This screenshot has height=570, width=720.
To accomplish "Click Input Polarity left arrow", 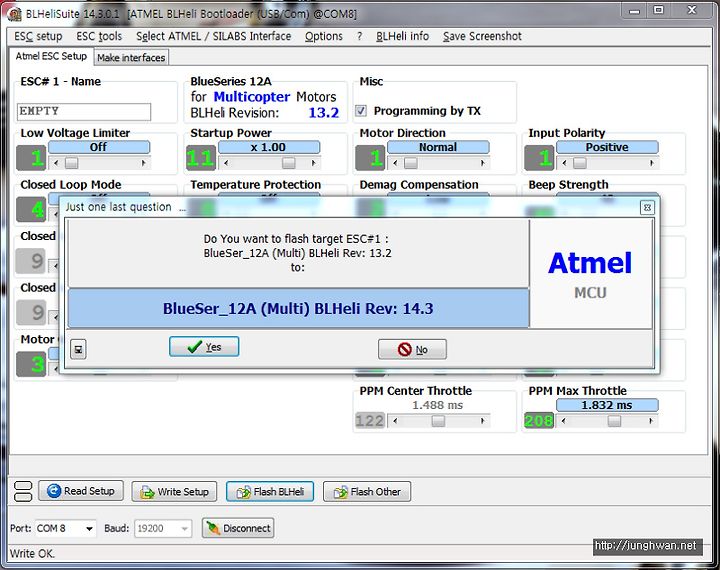I will point(564,163).
